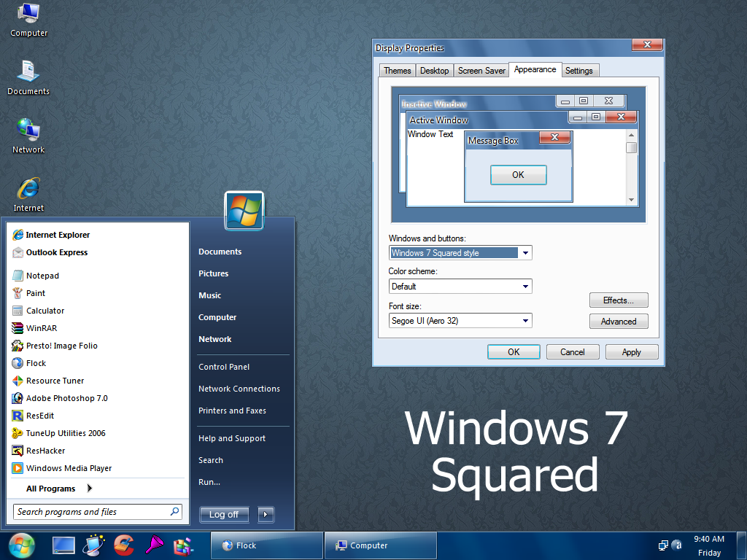Expand the Color scheme dropdown
Image resolution: width=747 pixels, height=560 pixels.
(x=525, y=286)
